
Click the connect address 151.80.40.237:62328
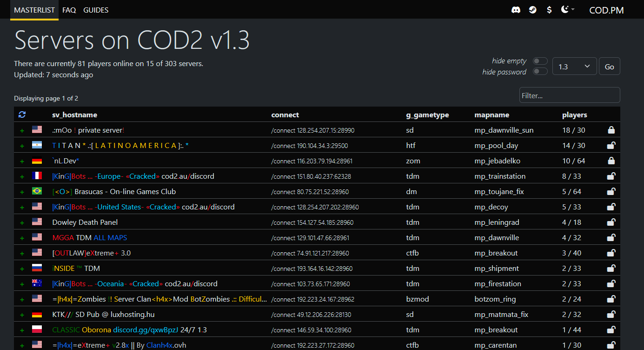coord(312,177)
